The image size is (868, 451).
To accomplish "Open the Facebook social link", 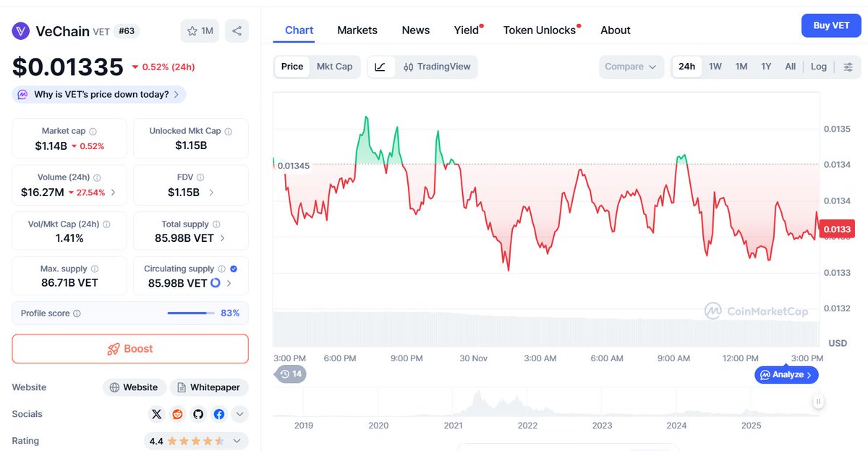I will coord(218,414).
